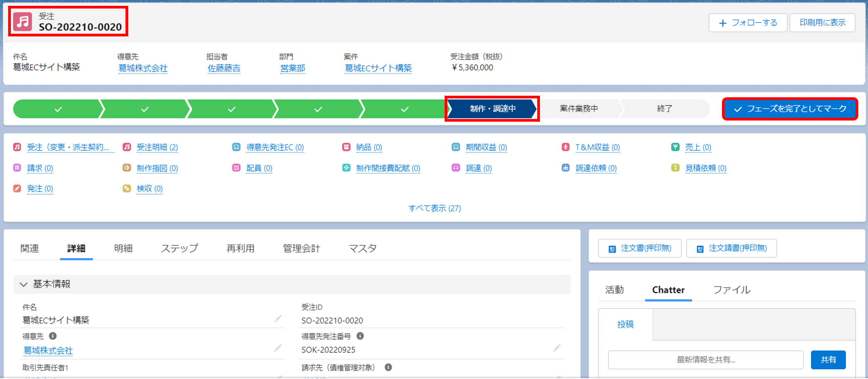Select the 案件業務中 phase step
Viewport: 868px width, 379px height.
pos(579,109)
